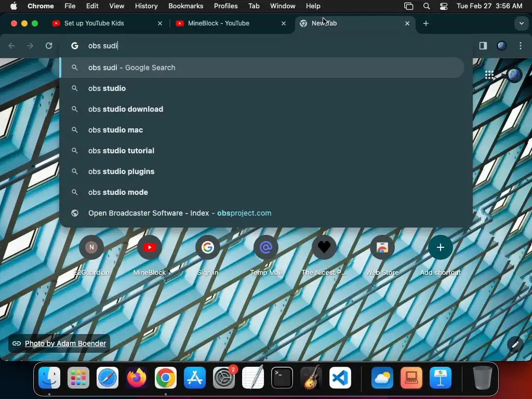Open the Weather app in the Dock

tap(382, 378)
